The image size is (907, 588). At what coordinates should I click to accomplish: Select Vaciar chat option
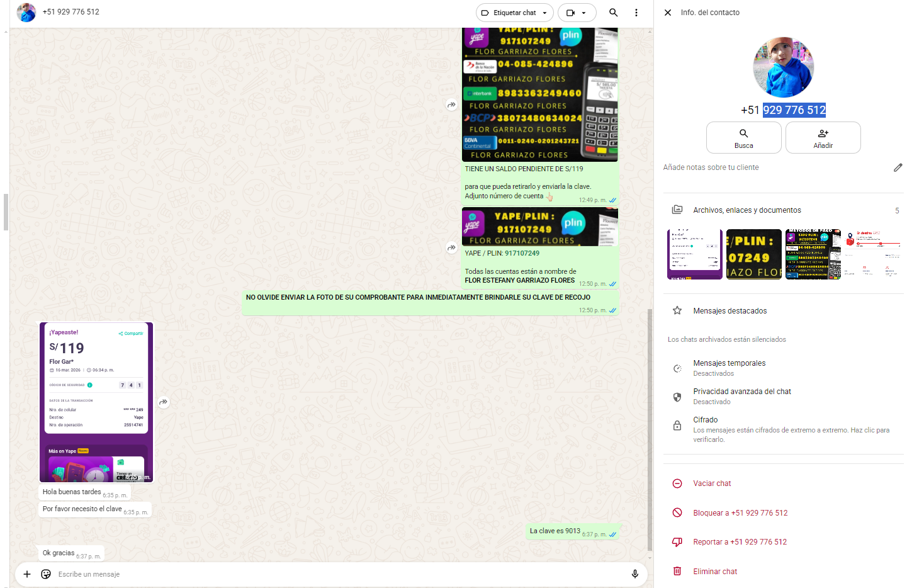(712, 483)
